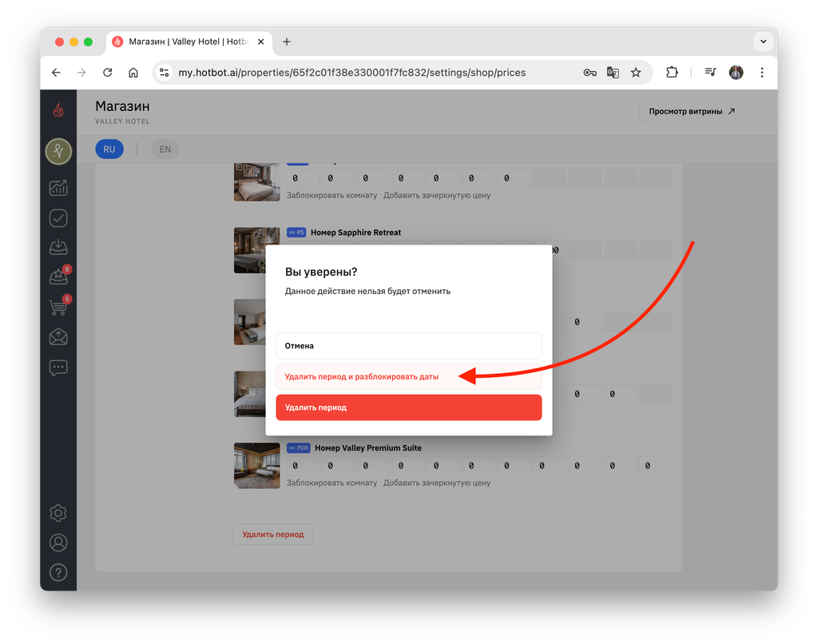Click the Hotbot flame logo in sidebar
This screenshot has height=644, width=818.
point(58,109)
